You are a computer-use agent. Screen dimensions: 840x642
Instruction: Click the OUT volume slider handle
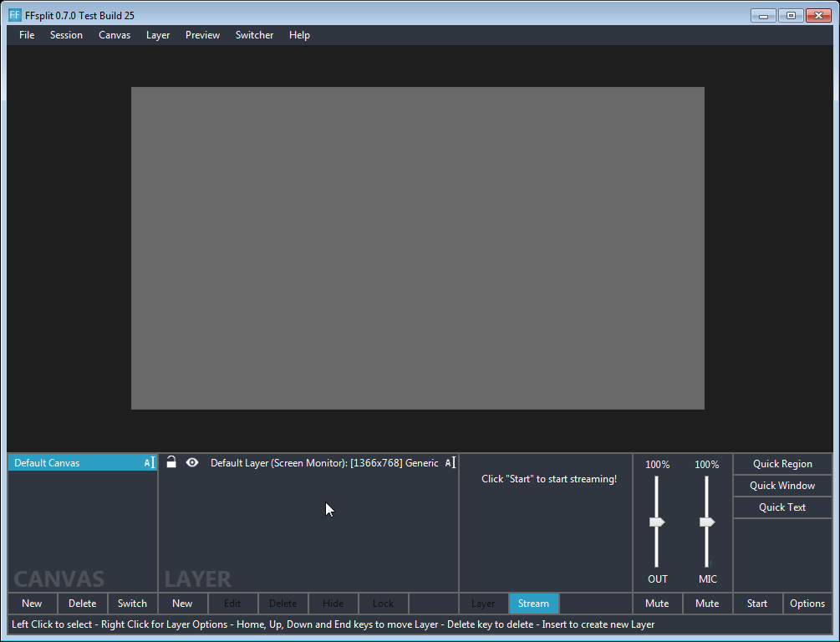tap(657, 522)
